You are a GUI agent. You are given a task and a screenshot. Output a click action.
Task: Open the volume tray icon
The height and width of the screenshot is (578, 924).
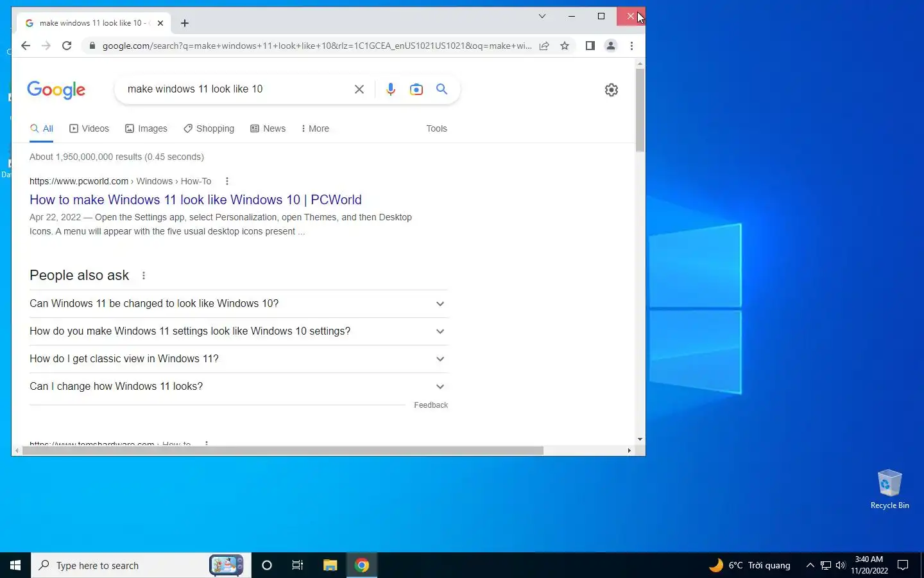[841, 565]
